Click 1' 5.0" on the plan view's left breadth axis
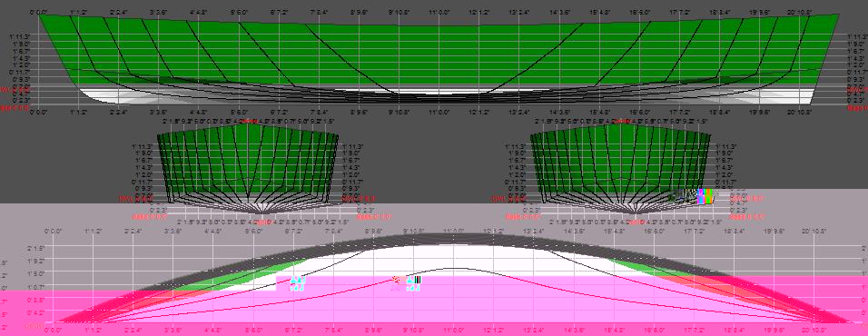The width and height of the screenshot is (868, 336). [x=35, y=273]
